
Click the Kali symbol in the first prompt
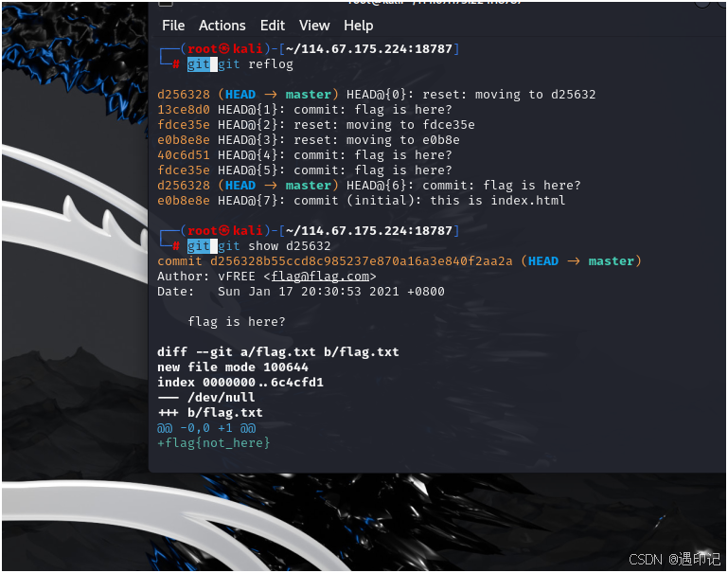point(224,48)
